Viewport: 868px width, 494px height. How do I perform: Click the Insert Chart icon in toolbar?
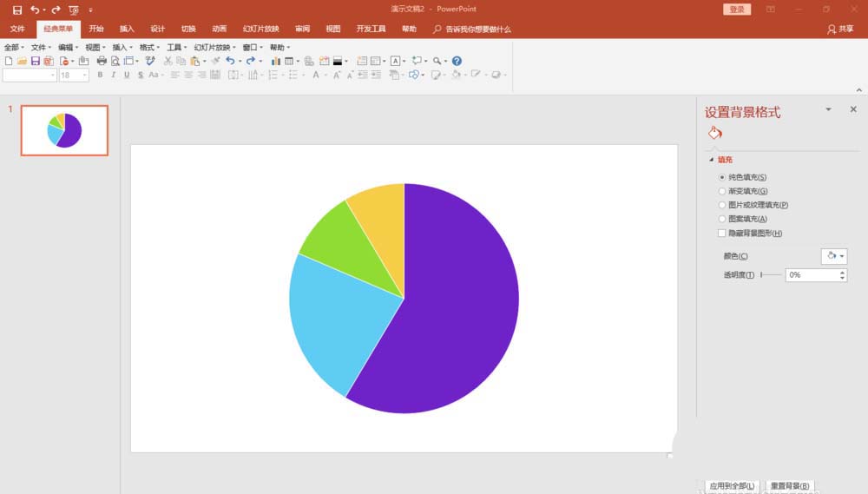click(x=276, y=61)
